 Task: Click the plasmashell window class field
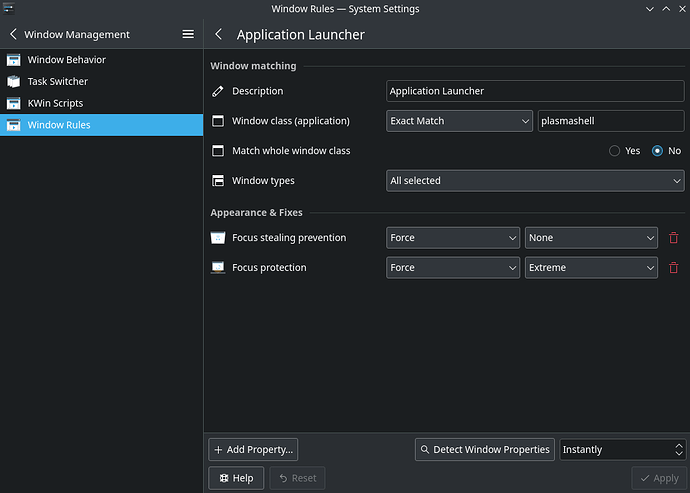(611, 121)
